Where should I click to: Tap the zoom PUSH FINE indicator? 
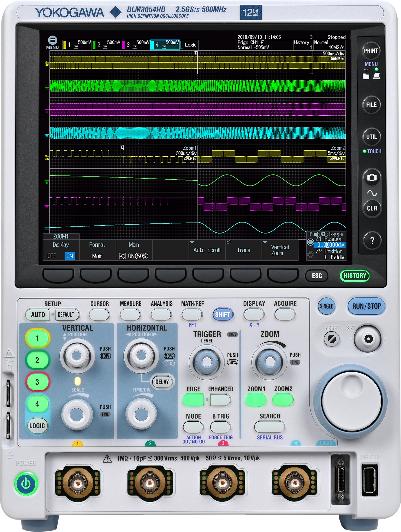click(x=295, y=362)
